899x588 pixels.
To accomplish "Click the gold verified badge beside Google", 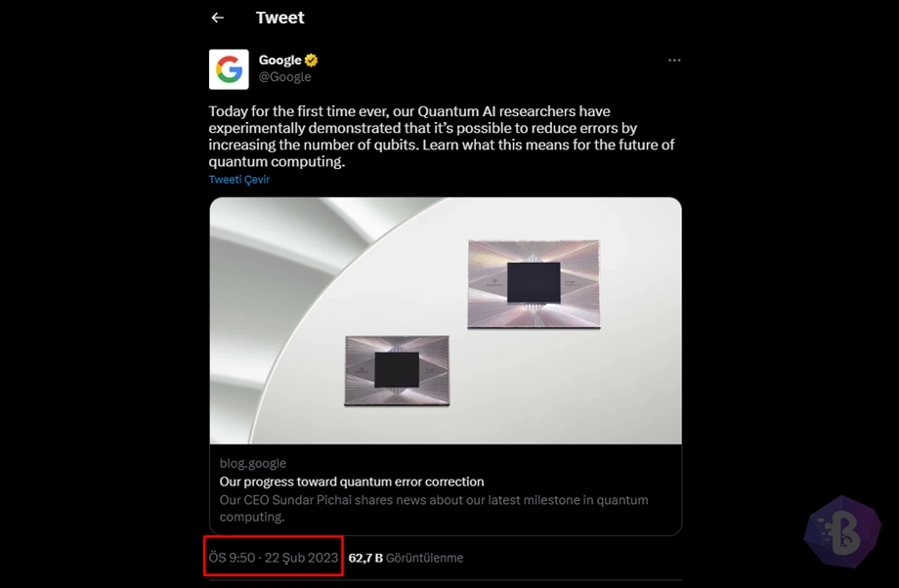I will point(312,61).
